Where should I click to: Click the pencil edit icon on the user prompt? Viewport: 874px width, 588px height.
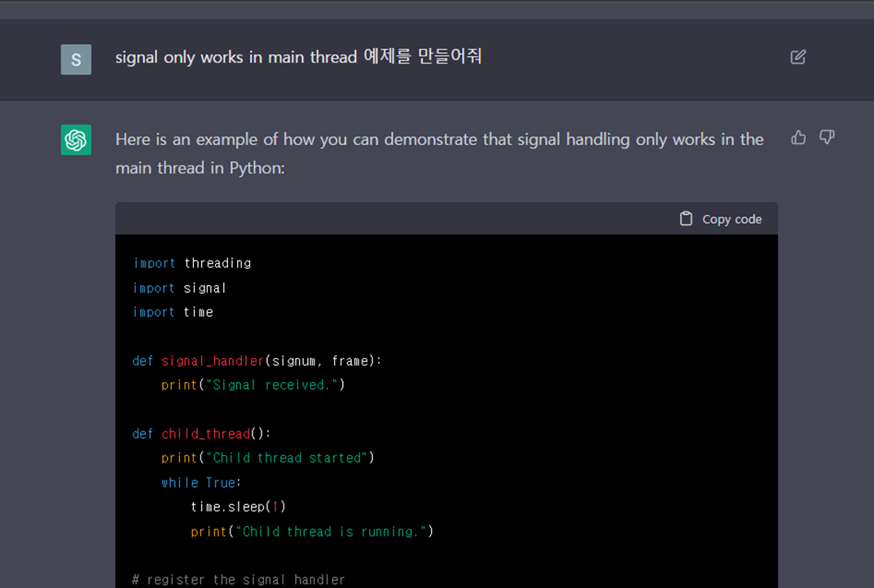coord(797,57)
